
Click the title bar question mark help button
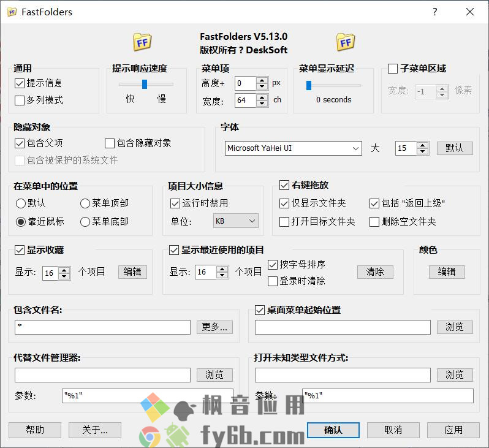[435, 12]
